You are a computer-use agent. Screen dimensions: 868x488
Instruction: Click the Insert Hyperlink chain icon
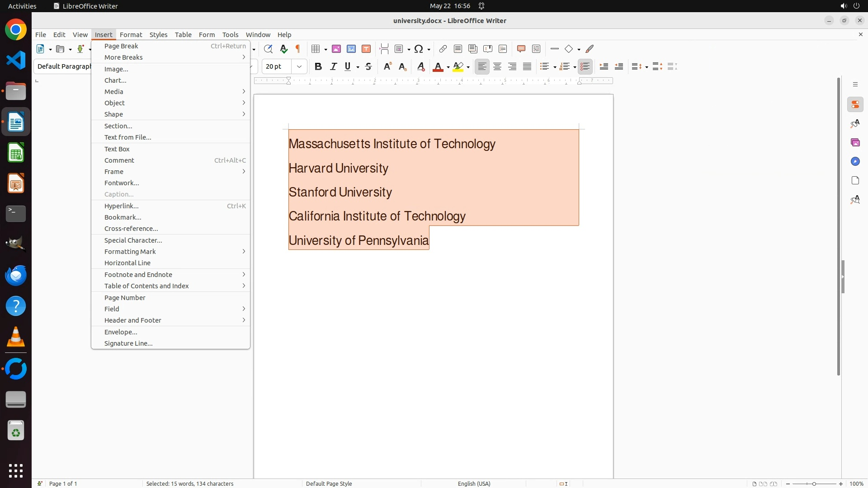point(443,49)
